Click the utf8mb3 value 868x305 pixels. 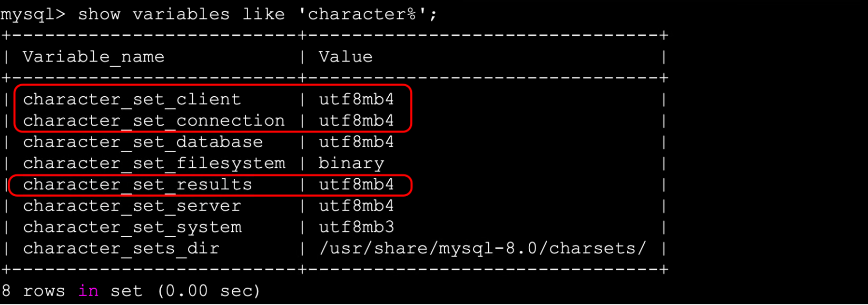pyautogui.click(x=356, y=227)
